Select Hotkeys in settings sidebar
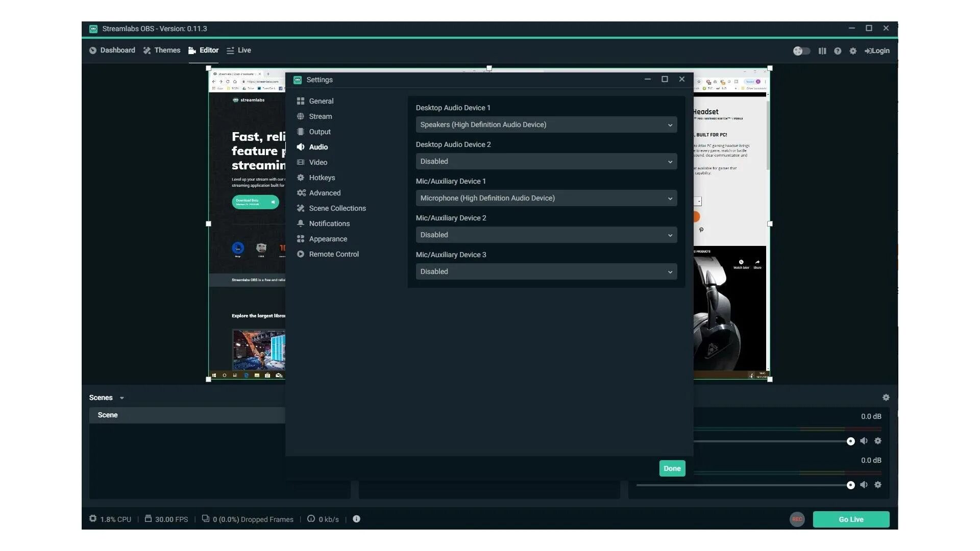This screenshot has height=551, width=980. pos(322,178)
